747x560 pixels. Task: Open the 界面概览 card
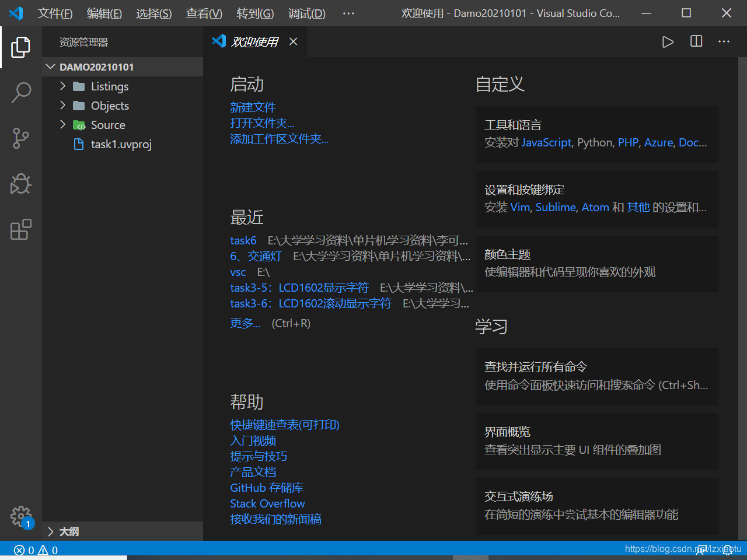pos(597,441)
